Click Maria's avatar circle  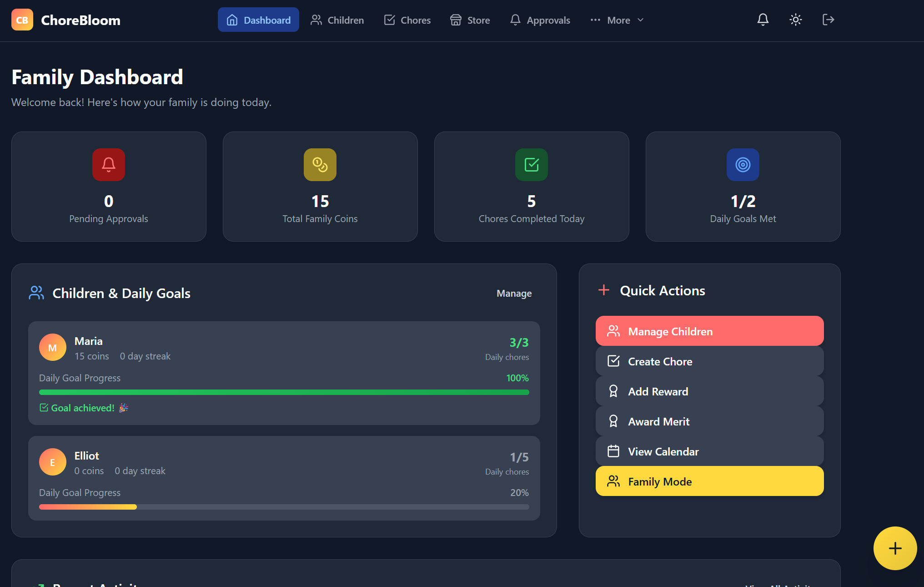point(53,348)
